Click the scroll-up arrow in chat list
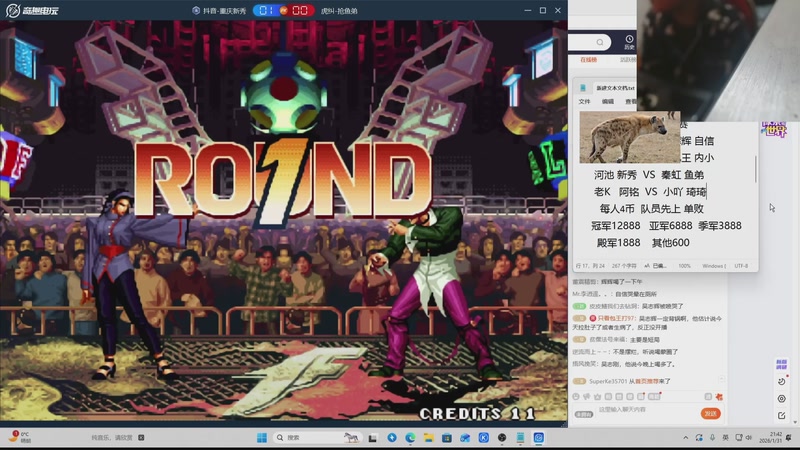 point(721,379)
